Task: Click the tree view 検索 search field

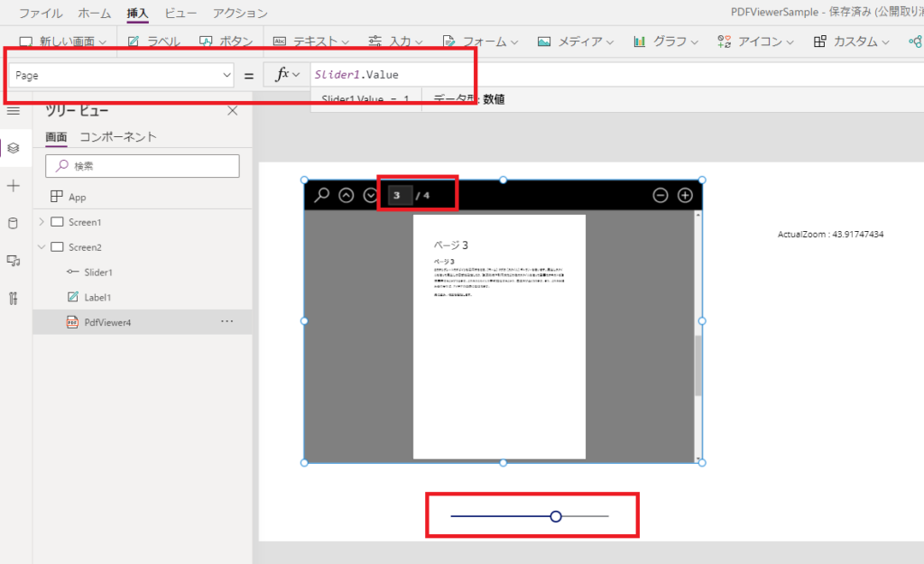Action: [143, 166]
